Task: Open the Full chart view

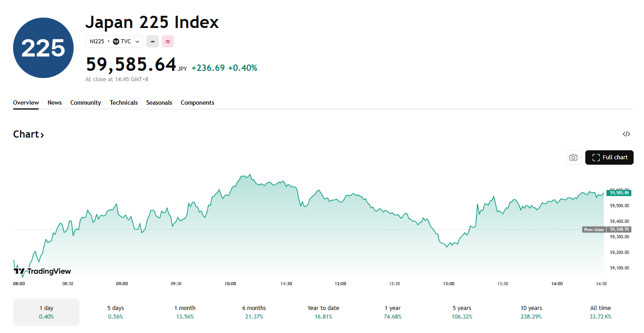Action: pos(609,157)
